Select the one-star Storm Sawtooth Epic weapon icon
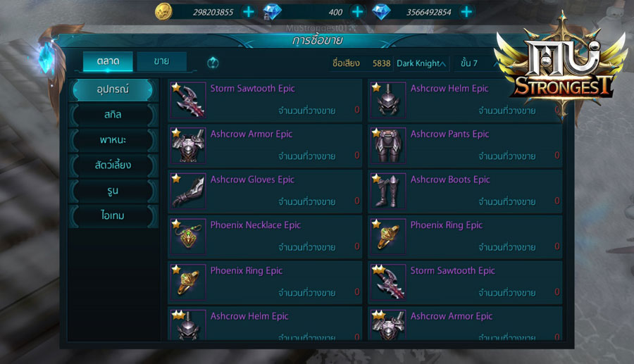Viewport: 634px width, 364px height. [188, 100]
